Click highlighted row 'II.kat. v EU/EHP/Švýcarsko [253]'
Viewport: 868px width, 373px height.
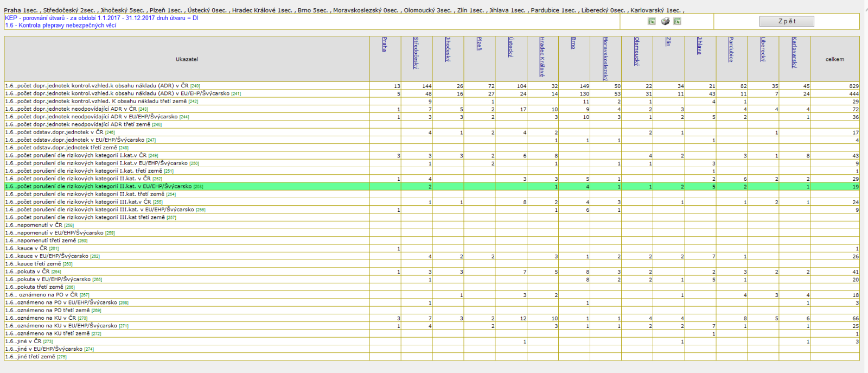click(432, 186)
